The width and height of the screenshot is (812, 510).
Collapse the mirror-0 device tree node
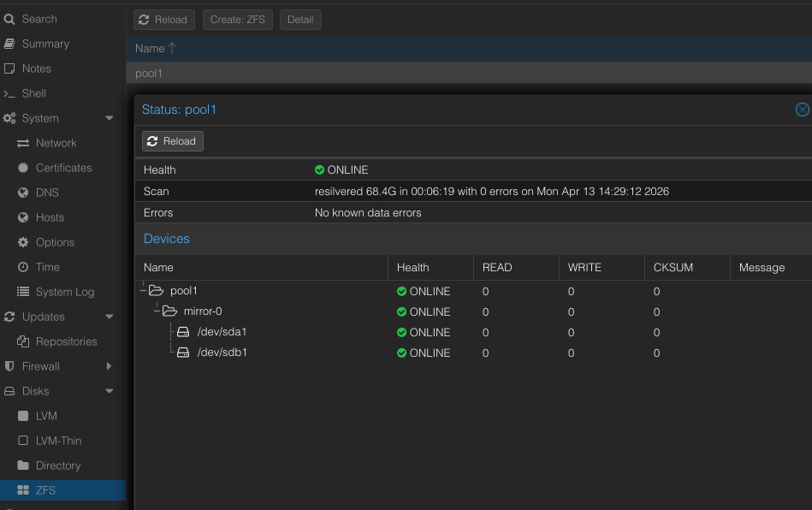pyautogui.click(x=157, y=311)
